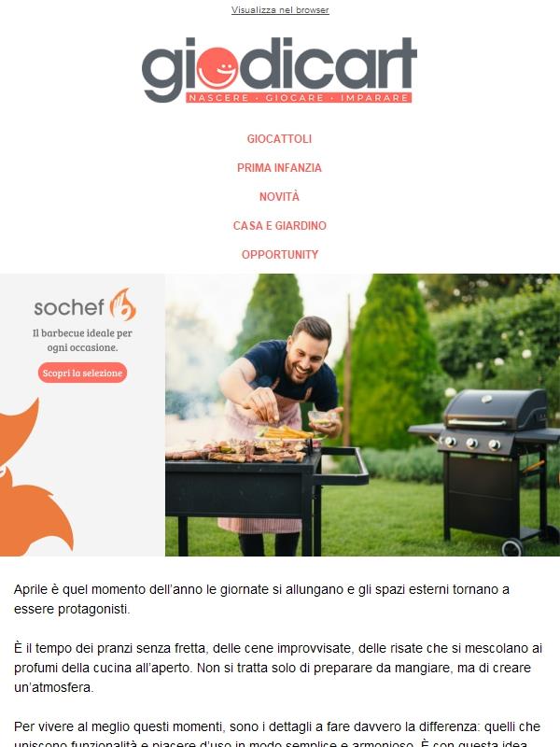Click the 'dicart' lettering of the giodicart logo
The image size is (560, 747).
click(x=329, y=63)
